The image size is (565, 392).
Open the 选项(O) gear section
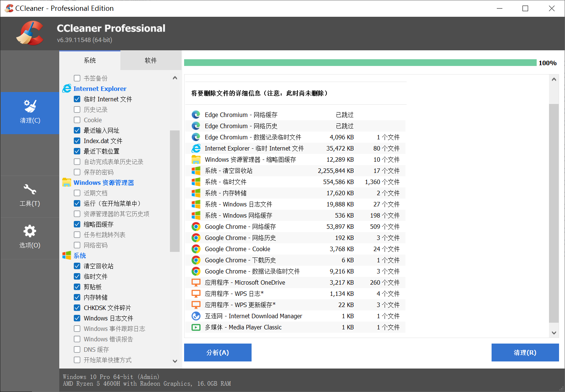click(x=30, y=238)
